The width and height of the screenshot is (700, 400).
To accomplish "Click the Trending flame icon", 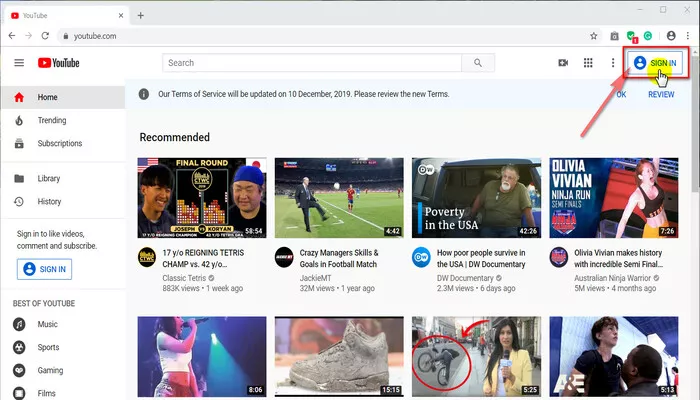I will [19, 121].
